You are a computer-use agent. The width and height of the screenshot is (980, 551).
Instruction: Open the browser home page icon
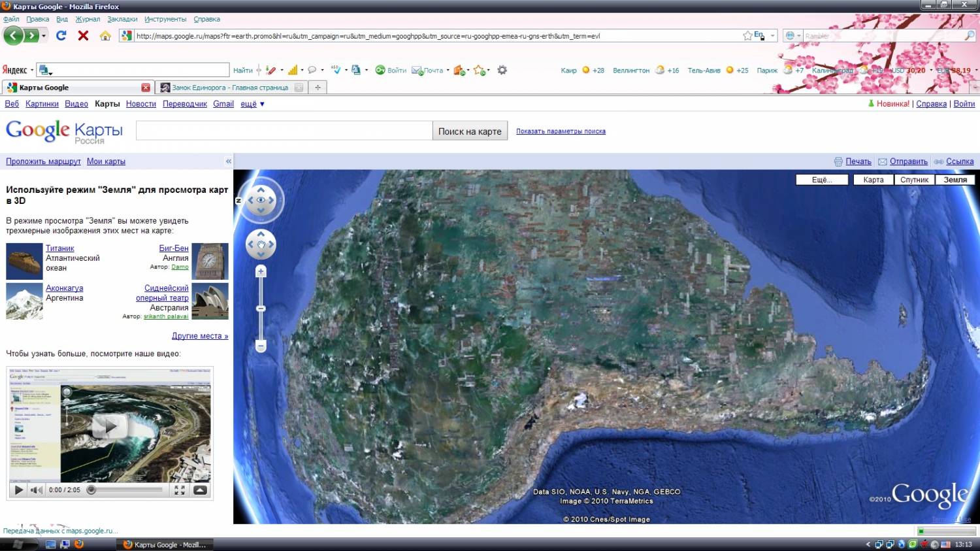[x=105, y=35]
